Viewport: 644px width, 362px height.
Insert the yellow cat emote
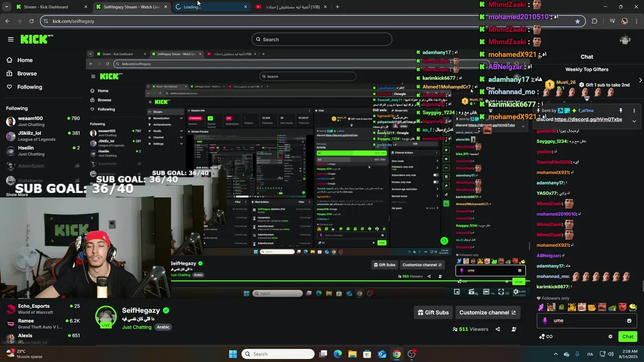click(592, 307)
